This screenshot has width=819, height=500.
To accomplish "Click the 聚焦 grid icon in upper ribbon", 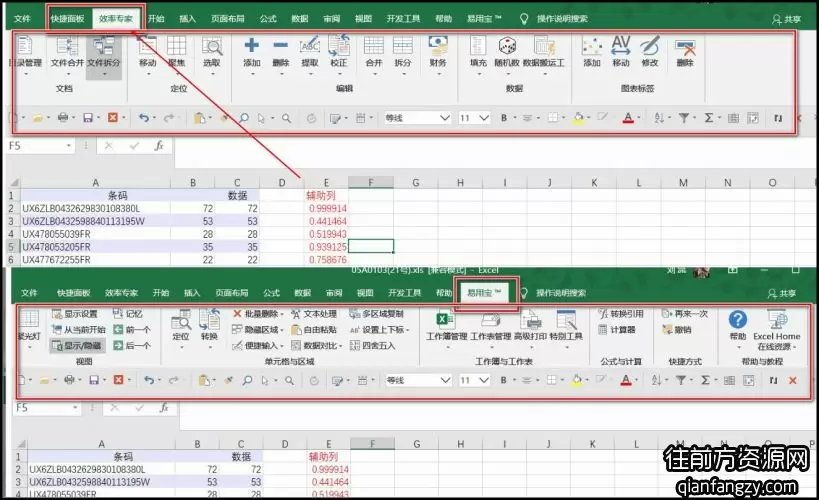I will (x=176, y=46).
